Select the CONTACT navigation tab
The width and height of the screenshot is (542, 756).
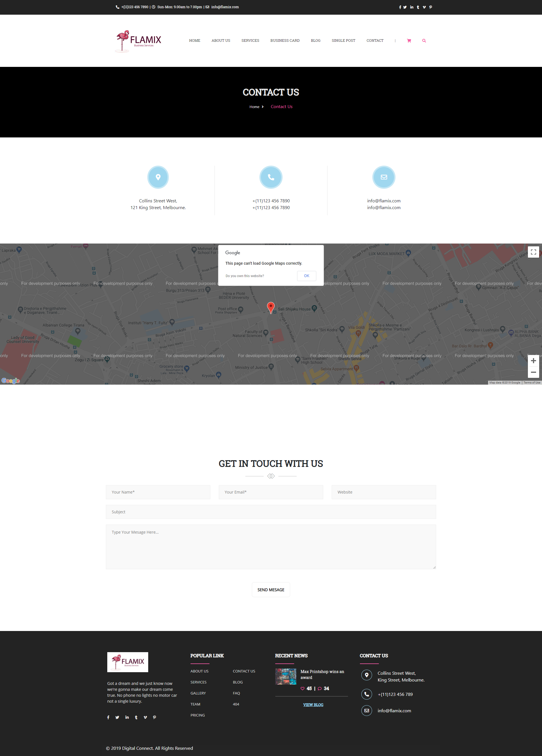point(375,40)
